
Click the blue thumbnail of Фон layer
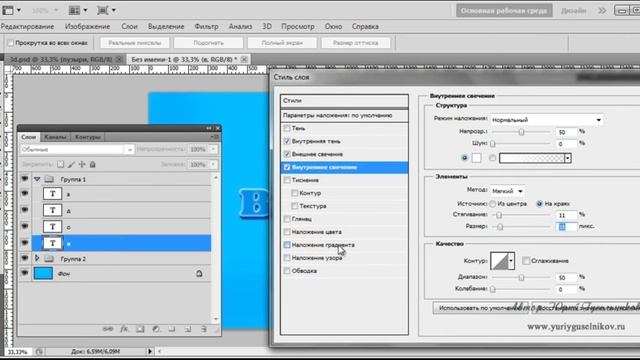43,273
